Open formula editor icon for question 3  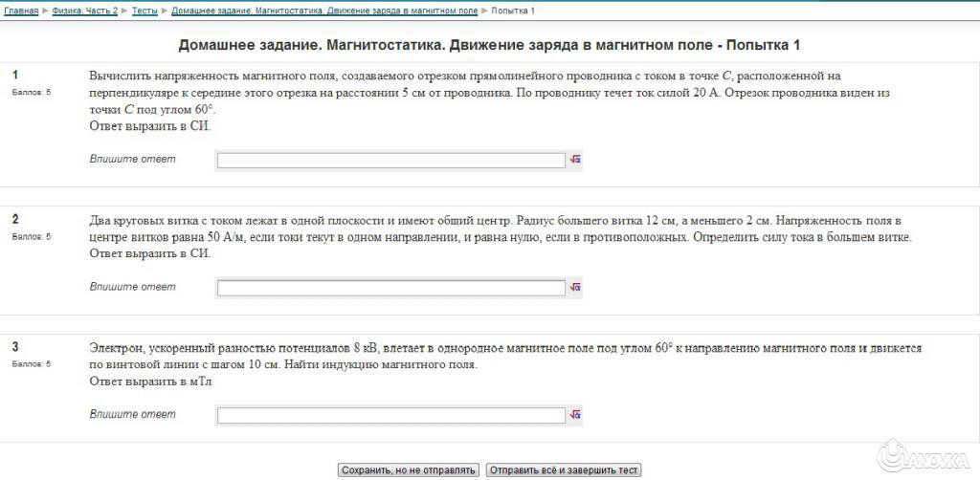point(575,414)
